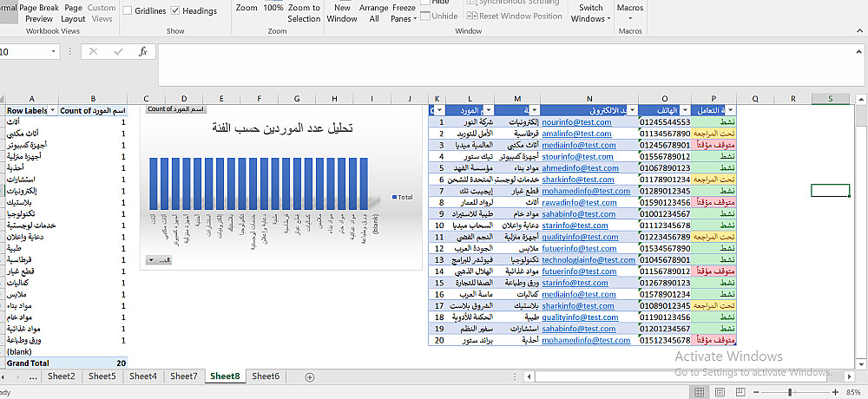Enable the Gridlines checkbox
Screen dimensions: 868x399
(128, 10)
